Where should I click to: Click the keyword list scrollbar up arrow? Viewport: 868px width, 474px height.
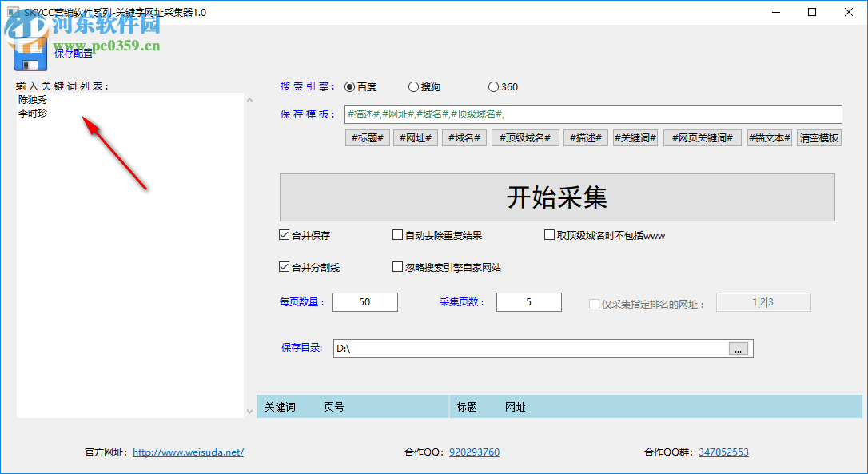(249, 99)
